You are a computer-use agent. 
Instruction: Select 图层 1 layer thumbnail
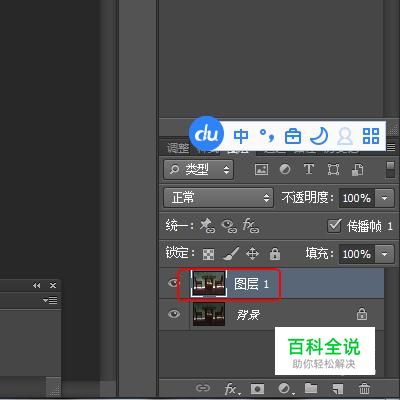pyautogui.click(x=209, y=283)
